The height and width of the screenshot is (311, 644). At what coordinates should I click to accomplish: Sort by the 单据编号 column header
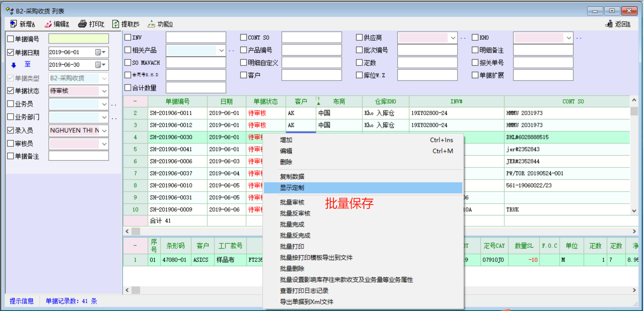click(177, 102)
